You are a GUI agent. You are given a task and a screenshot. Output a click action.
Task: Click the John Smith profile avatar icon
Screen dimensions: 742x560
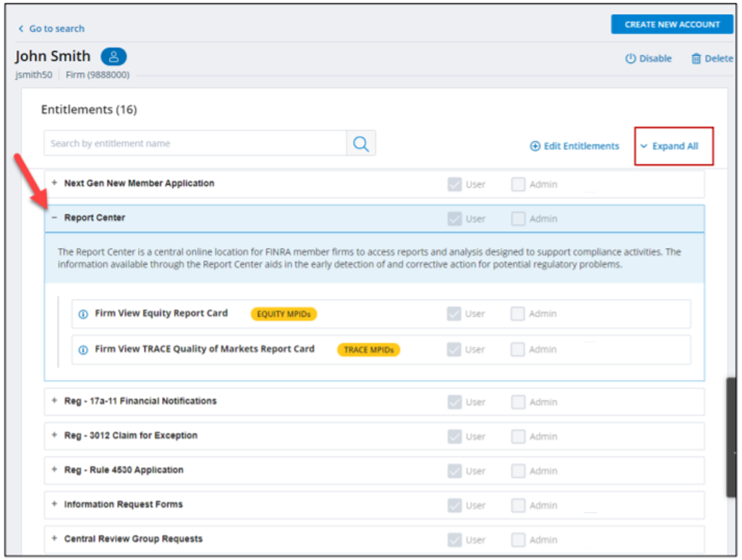coord(114,56)
